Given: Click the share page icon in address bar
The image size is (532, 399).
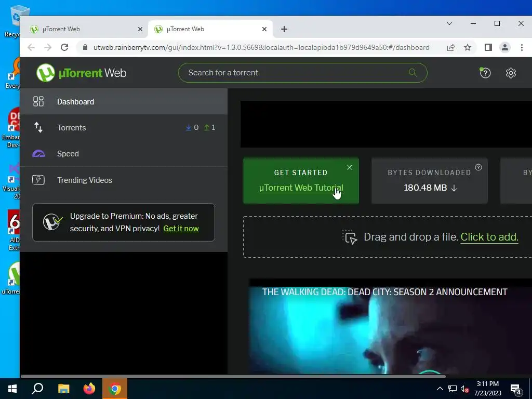Looking at the screenshot, I should pos(450,47).
